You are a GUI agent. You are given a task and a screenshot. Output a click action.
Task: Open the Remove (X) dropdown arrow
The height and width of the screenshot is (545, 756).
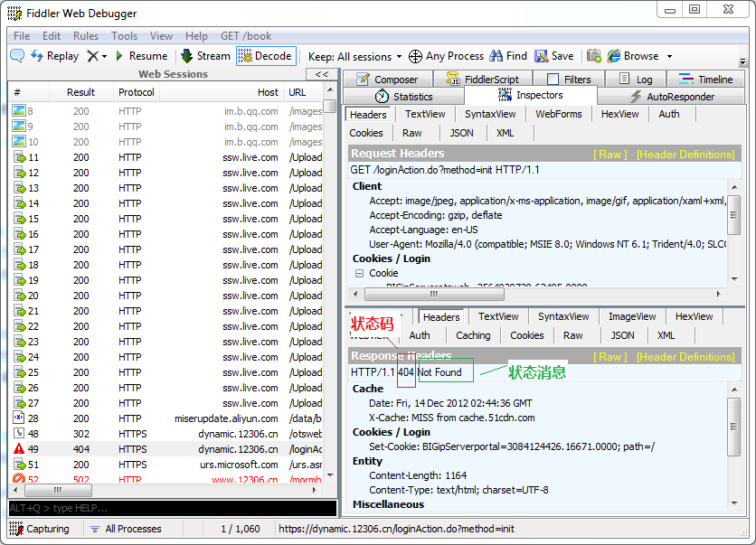104,57
